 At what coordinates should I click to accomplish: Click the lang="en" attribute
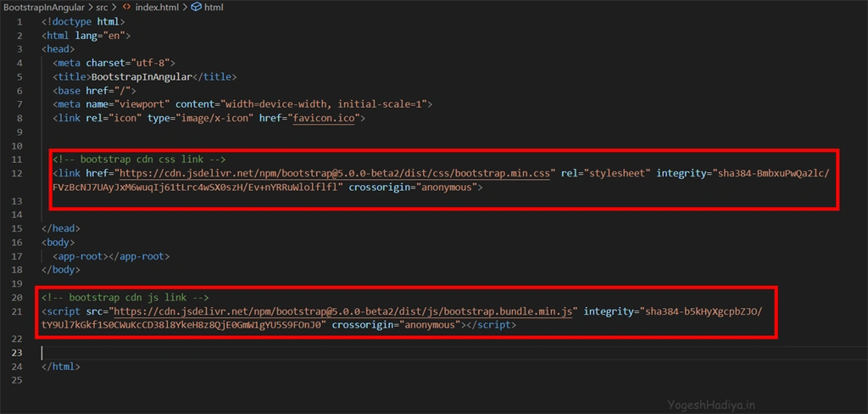tap(100, 36)
